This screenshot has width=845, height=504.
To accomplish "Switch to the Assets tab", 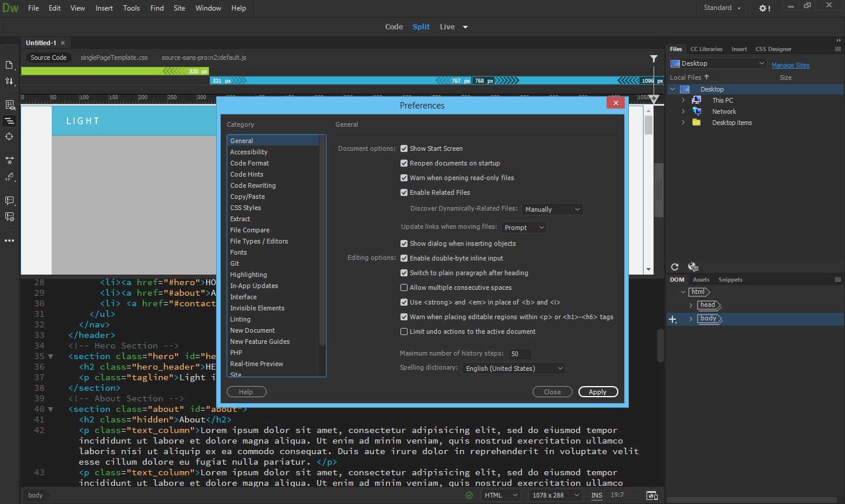I will [701, 280].
